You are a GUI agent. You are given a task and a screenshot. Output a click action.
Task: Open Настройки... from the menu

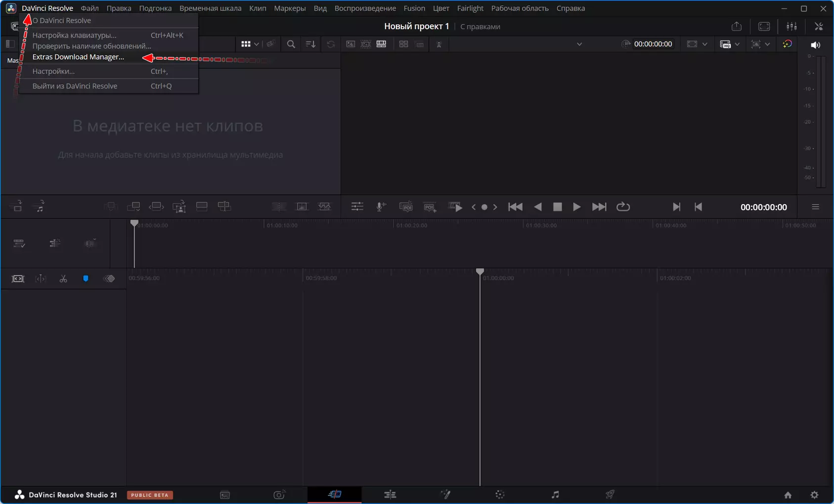click(109, 71)
